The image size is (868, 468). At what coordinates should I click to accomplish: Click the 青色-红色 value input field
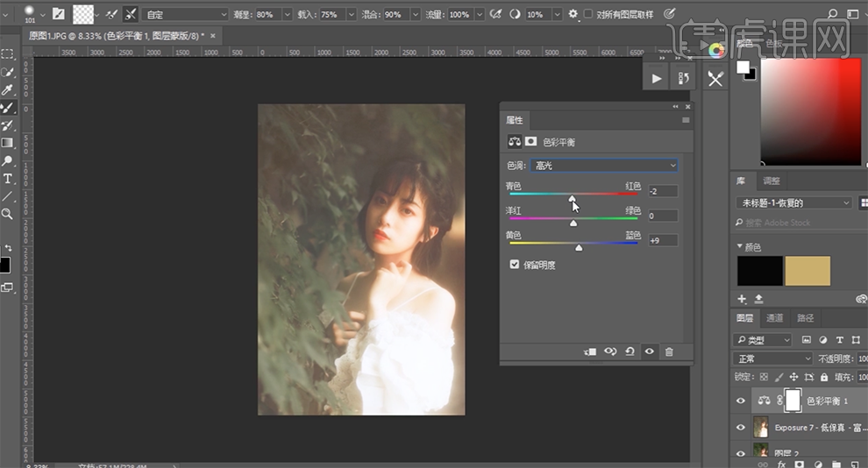(x=662, y=191)
